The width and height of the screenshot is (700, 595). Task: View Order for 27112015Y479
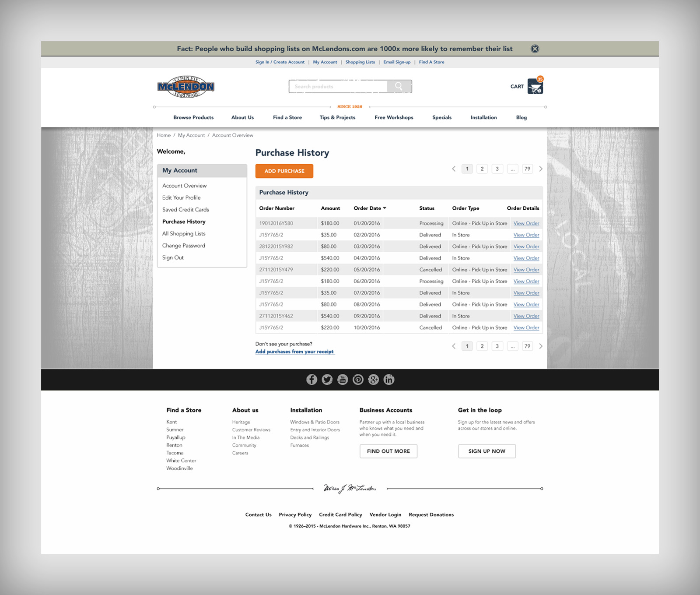pyautogui.click(x=526, y=270)
